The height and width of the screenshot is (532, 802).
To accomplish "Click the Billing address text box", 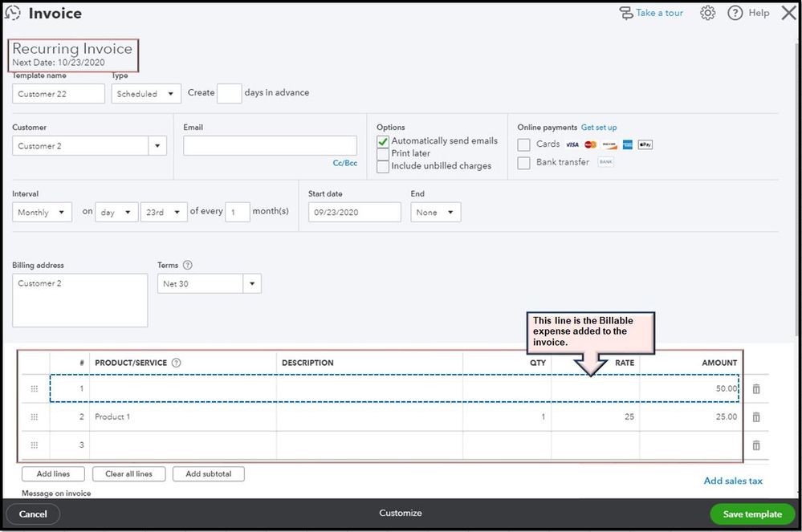I will pos(79,300).
